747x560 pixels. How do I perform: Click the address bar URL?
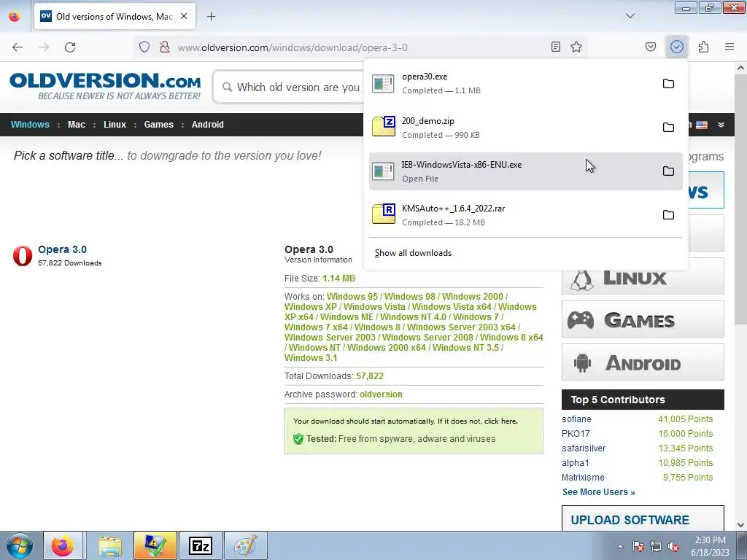pyautogui.click(x=293, y=47)
